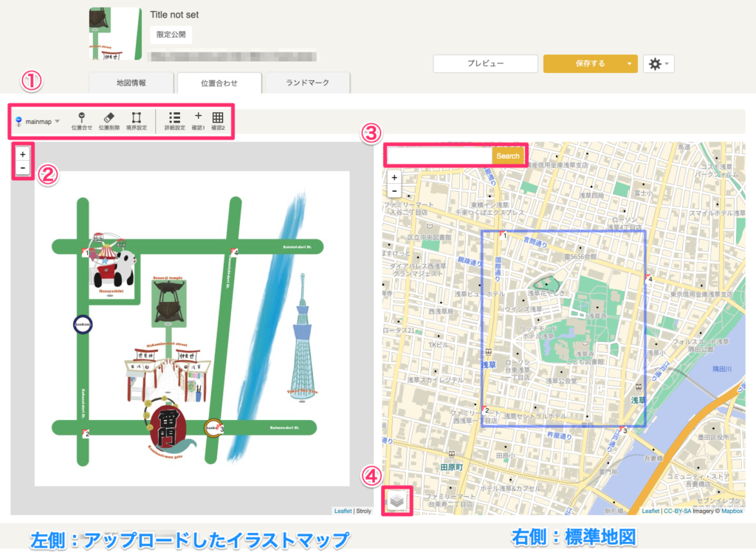The width and height of the screenshot is (756, 555).
Task: Click the 確認1 plus icon
Action: (x=198, y=120)
